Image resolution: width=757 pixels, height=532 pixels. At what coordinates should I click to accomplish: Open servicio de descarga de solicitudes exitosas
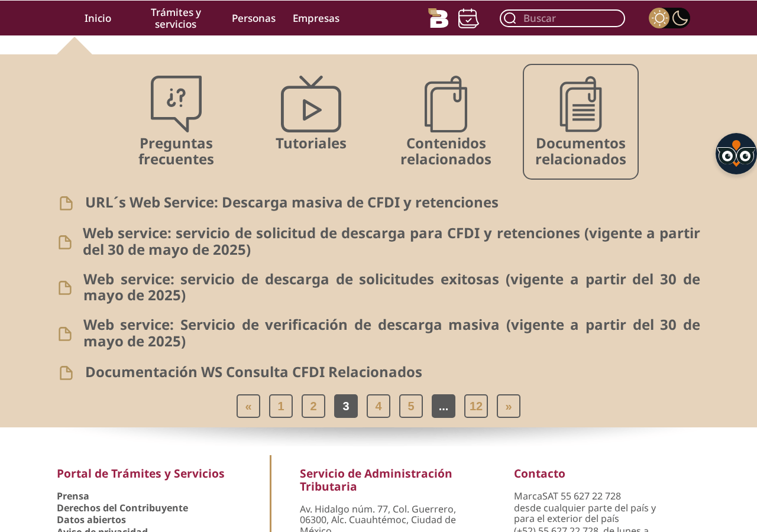coord(392,287)
